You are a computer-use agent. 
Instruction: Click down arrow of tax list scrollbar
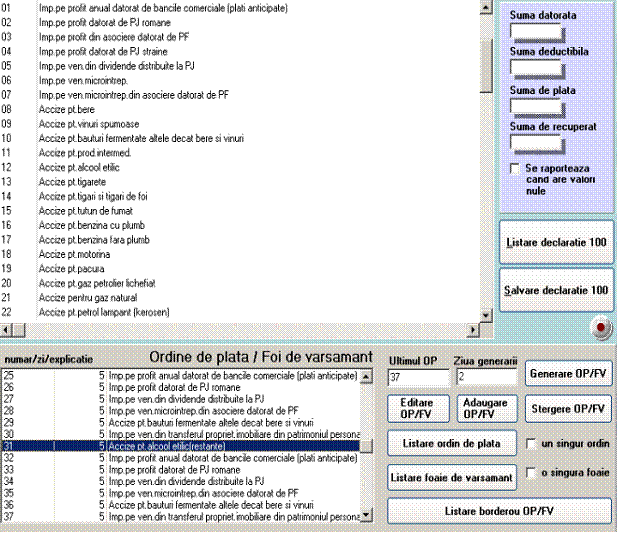(486, 313)
